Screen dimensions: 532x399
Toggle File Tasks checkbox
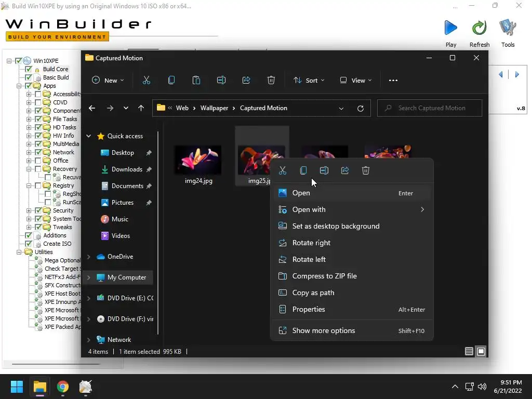click(x=38, y=119)
